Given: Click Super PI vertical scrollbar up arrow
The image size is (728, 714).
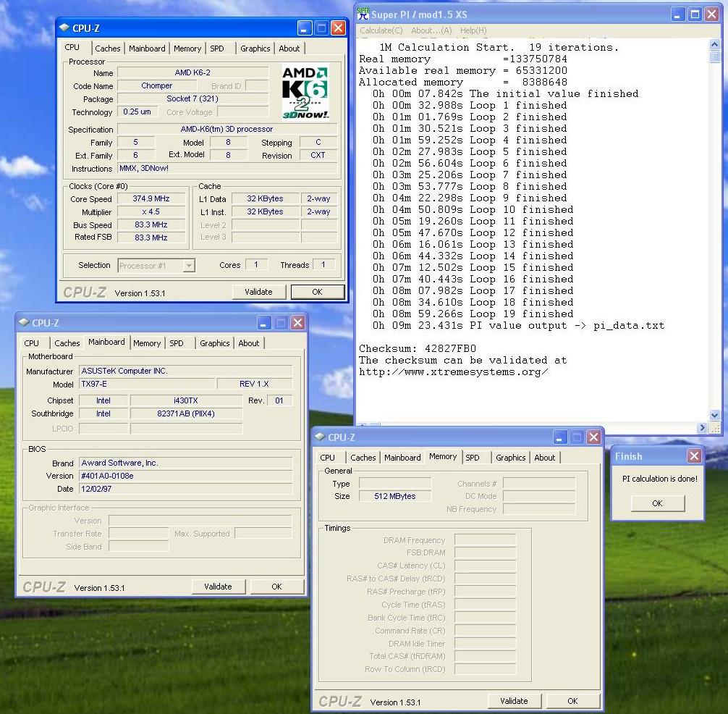Looking at the screenshot, I should [714, 45].
